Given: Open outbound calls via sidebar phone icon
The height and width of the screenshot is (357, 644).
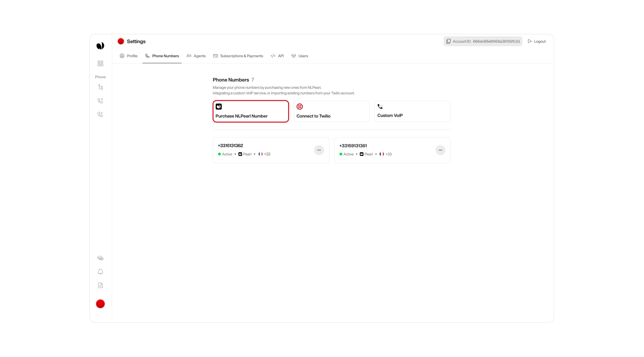Looking at the screenshot, I should 100,101.
